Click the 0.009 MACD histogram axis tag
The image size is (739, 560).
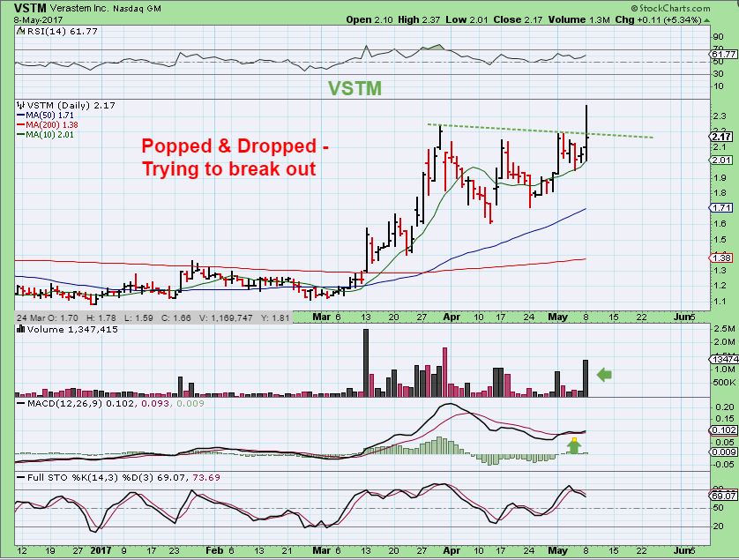pos(723,452)
